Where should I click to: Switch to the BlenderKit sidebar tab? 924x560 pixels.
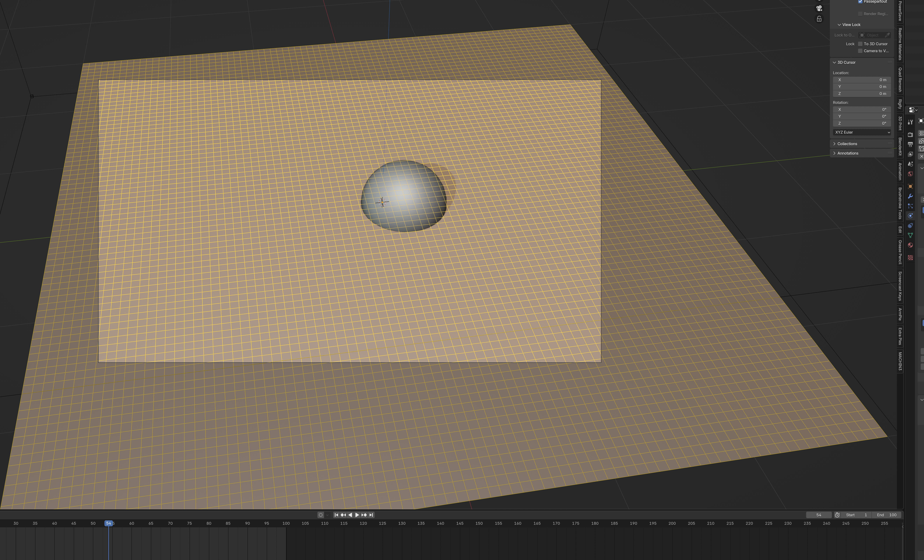900,147
